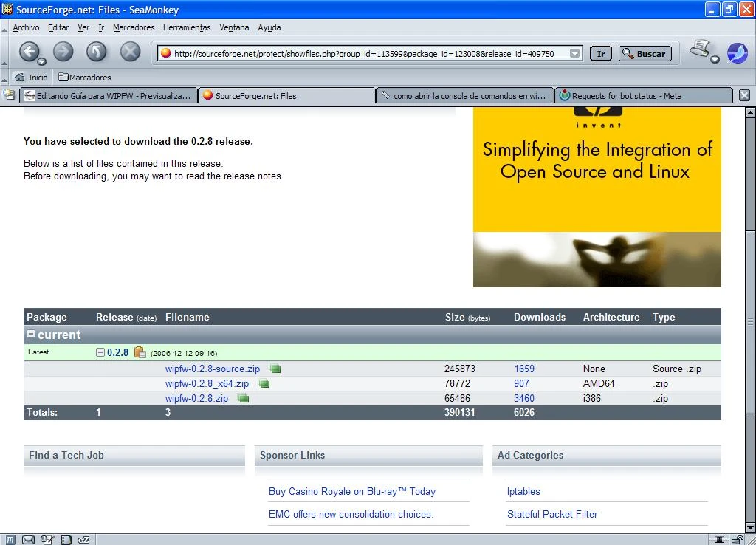Click the Ir go button
The width and height of the screenshot is (756, 545).
tap(601, 53)
